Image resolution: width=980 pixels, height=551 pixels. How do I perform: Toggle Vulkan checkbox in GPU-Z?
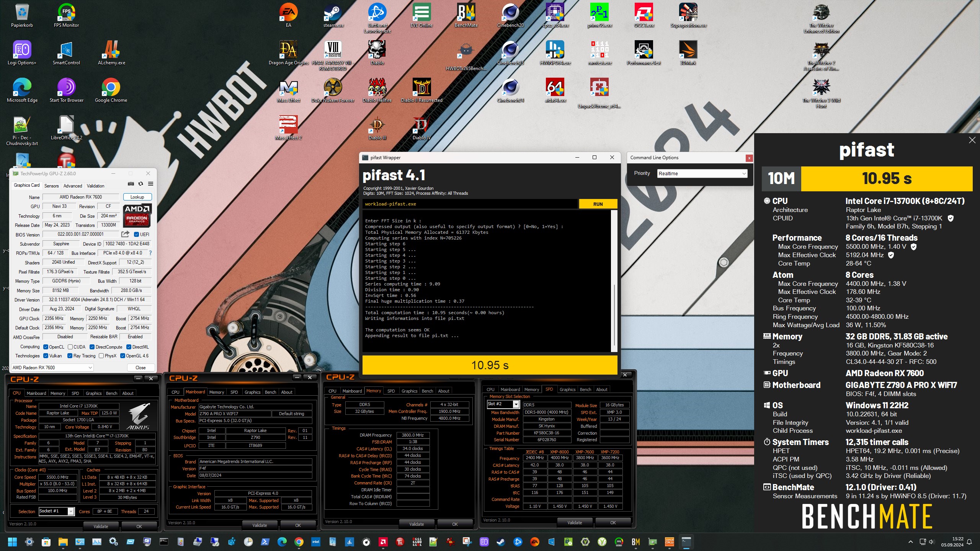46,356
